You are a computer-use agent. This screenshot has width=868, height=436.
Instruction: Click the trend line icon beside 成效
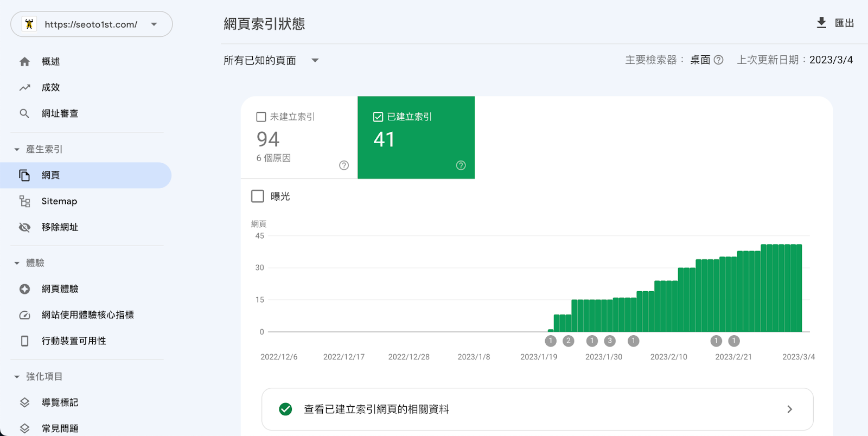click(x=24, y=87)
